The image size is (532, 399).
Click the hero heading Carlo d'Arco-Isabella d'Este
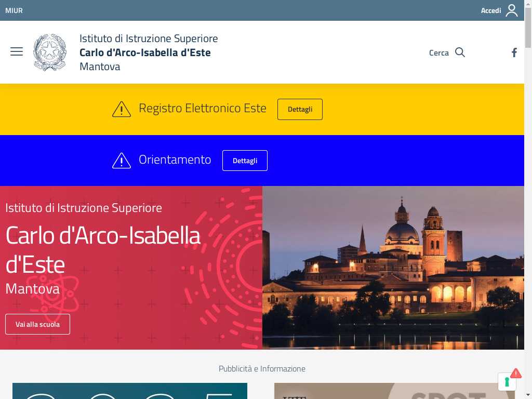pyautogui.click(x=103, y=250)
